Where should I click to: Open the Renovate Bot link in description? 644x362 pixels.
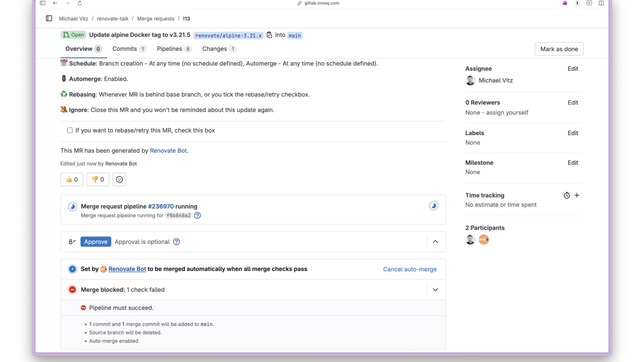168,150
